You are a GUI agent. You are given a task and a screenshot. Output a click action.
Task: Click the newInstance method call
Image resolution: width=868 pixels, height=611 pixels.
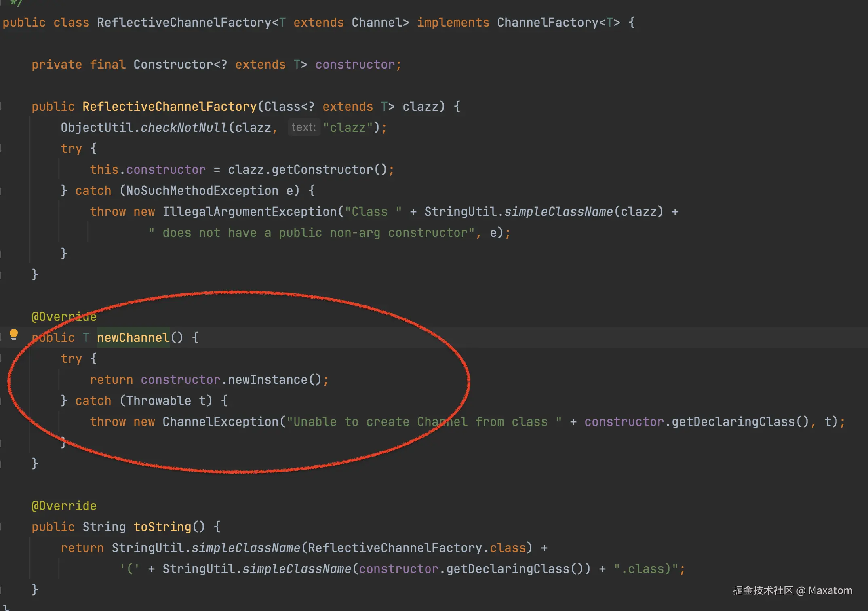[268, 380]
